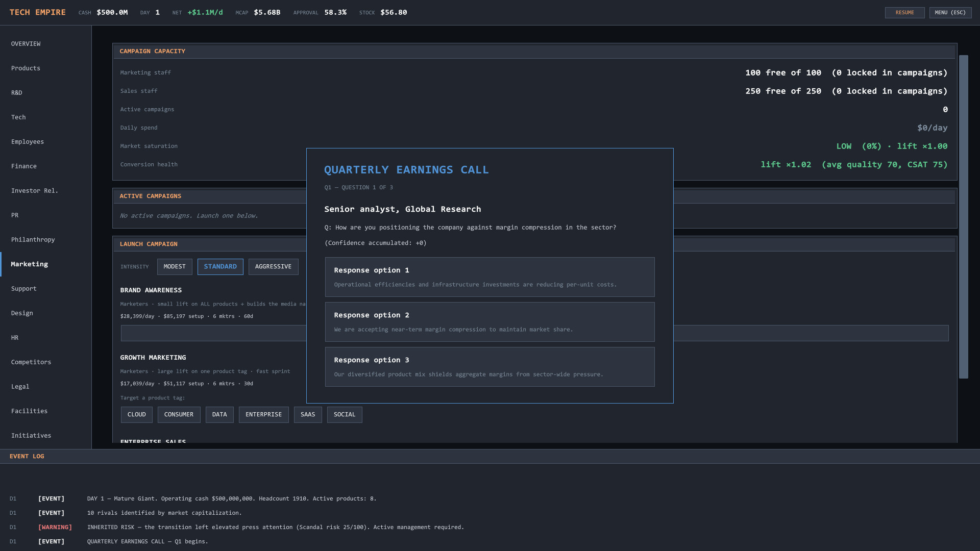This screenshot has height=551, width=980.
Task: Choose Response option 3 about diversified product mix
Action: pyautogui.click(x=490, y=367)
